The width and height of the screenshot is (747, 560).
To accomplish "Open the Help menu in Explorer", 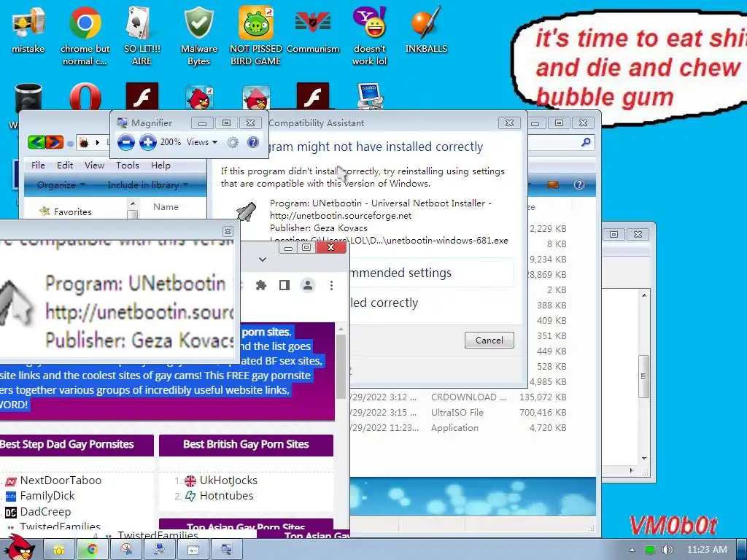I will tap(160, 166).
